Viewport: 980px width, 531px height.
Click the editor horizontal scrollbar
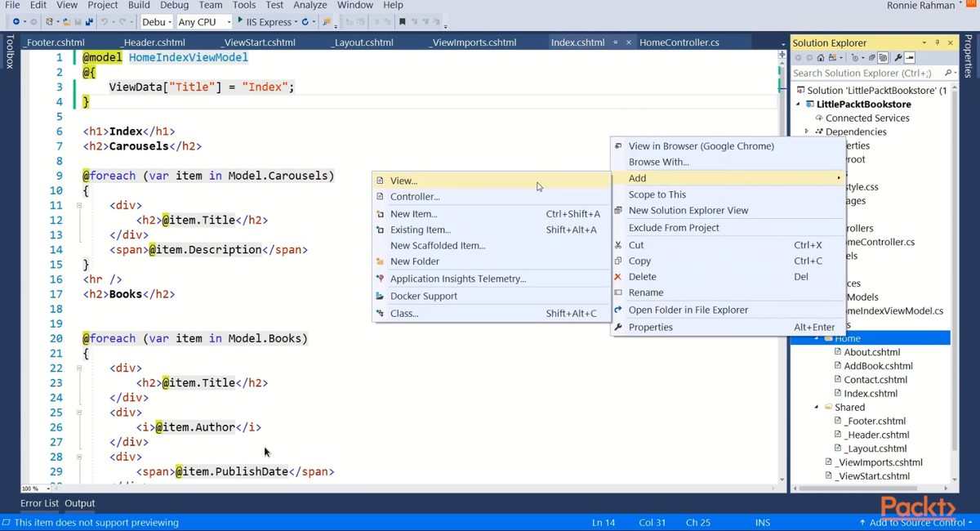[x=412, y=489]
